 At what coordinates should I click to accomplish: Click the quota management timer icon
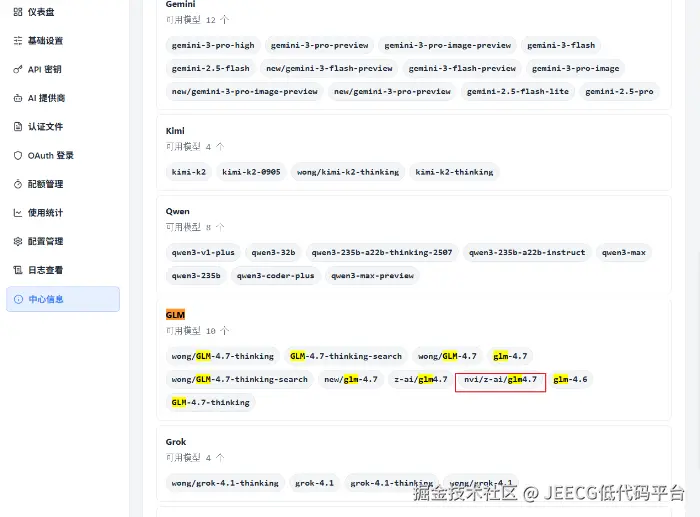click(x=18, y=184)
